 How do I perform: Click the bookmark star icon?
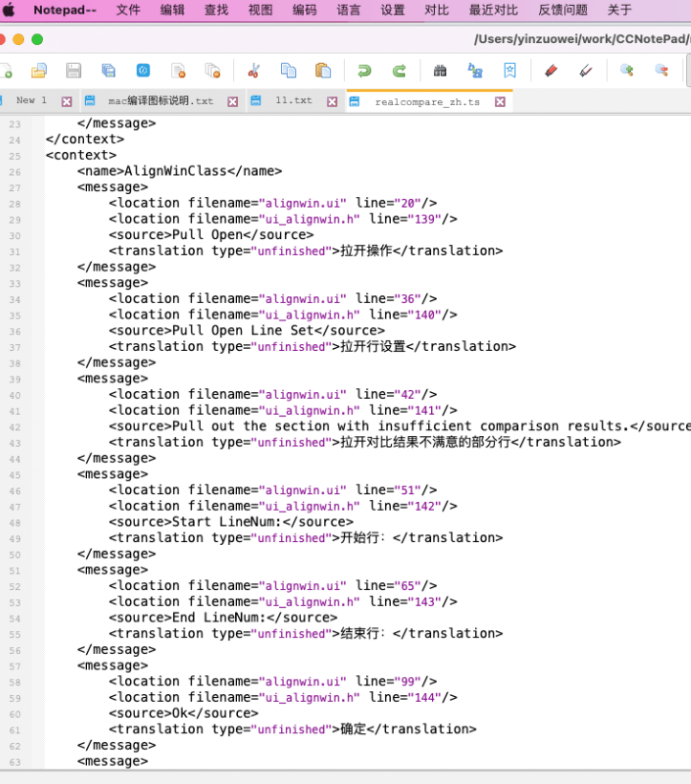[509, 71]
